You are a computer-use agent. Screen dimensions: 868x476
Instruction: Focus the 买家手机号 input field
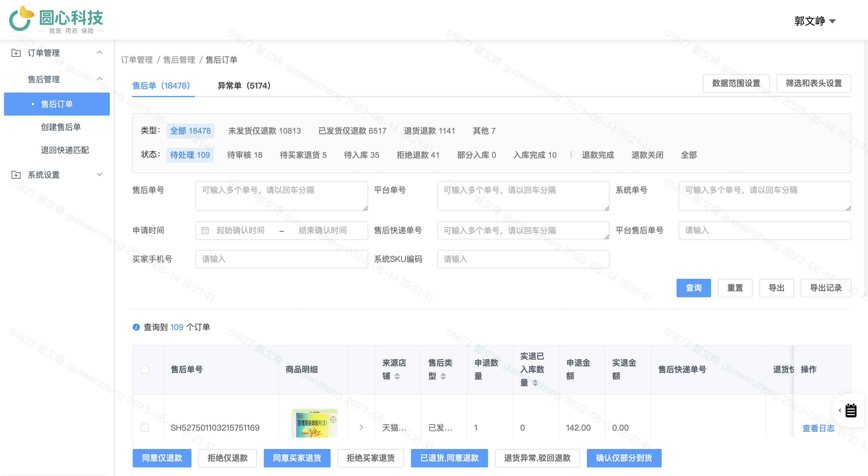(x=282, y=259)
